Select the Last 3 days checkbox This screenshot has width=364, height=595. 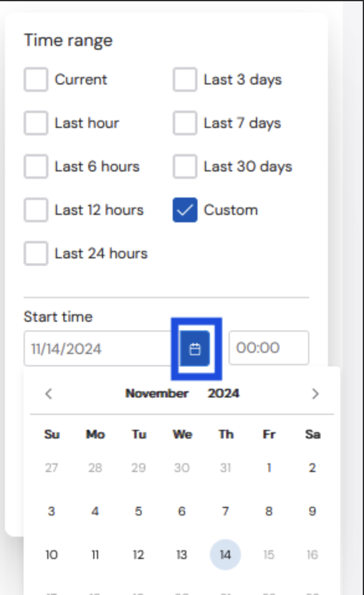(185, 79)
